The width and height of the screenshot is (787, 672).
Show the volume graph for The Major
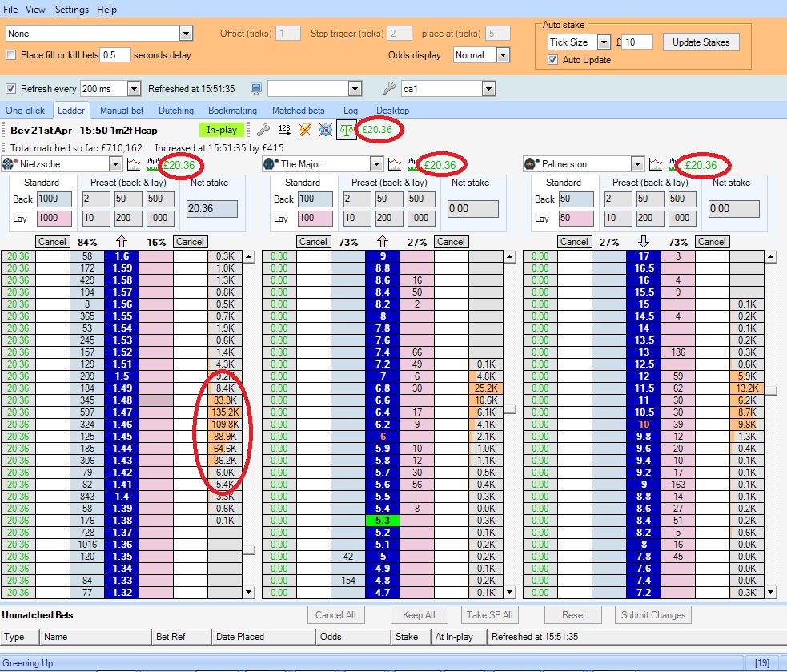(414, 164)
